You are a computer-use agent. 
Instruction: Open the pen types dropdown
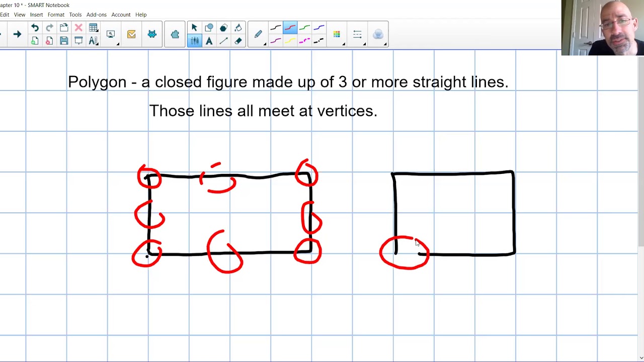click(258, 34)
